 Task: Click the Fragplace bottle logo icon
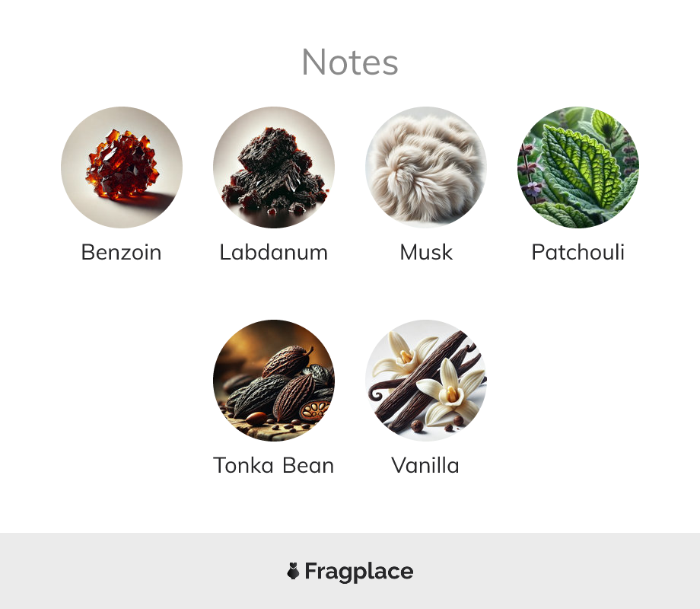pyautogui.click(x=293, y=571)
